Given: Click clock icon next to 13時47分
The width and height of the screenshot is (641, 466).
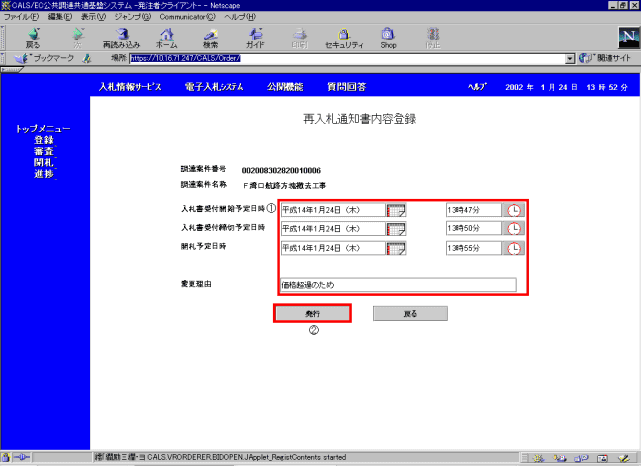Looking at the screenshot, I should pyautogui.click(x=513, y=210).
